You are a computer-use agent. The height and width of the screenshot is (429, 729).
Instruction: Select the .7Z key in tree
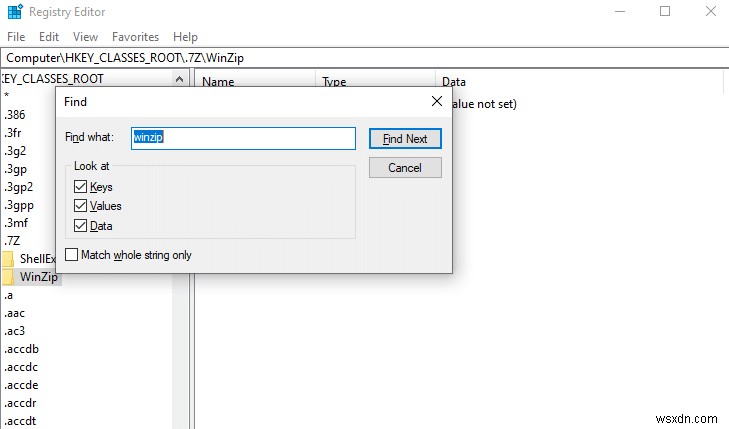[x=12, y=241]
